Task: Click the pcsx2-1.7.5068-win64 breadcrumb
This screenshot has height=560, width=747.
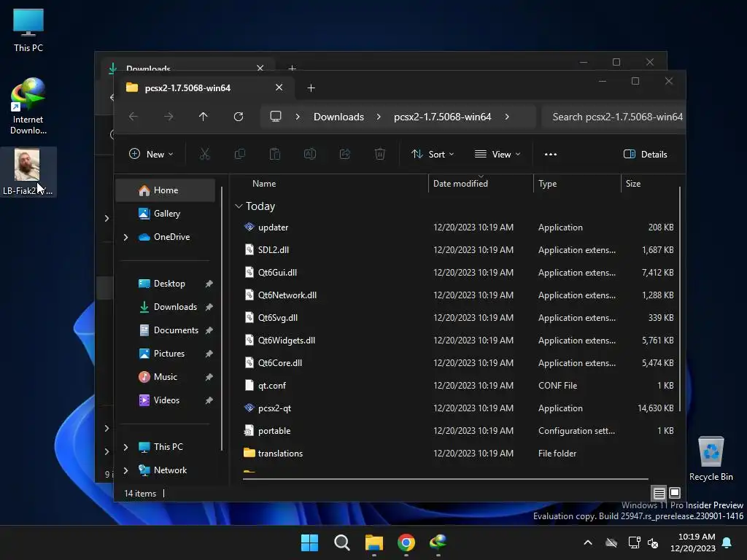Action: pyautogui.click(x=443, y=117)
